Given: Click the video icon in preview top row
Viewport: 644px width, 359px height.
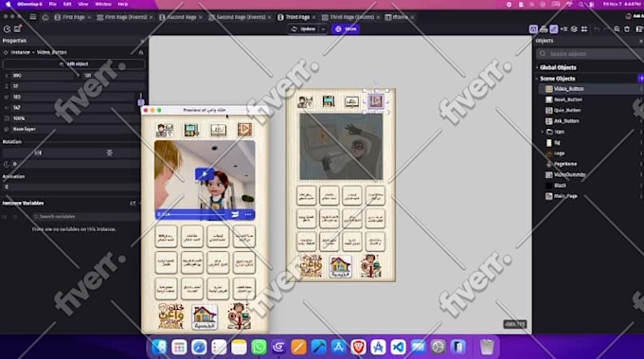Looking at the screenshot, I should click(244, 130).
